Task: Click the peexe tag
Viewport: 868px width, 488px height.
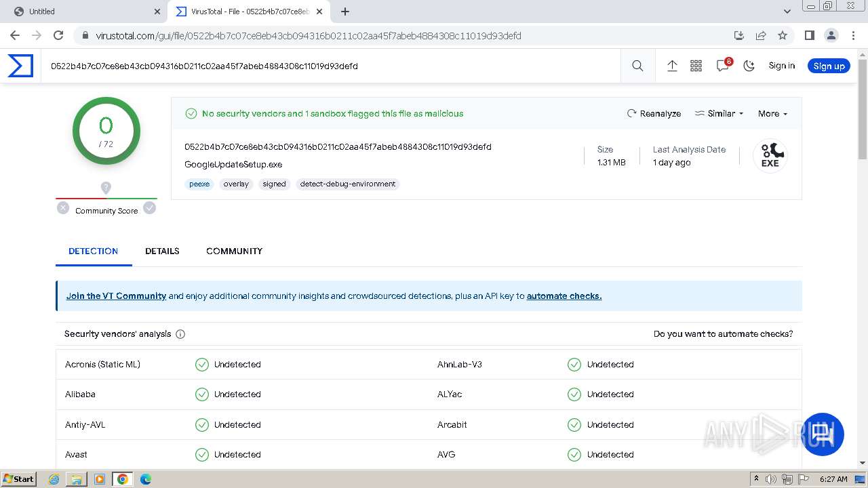Action: coord(199,184)
